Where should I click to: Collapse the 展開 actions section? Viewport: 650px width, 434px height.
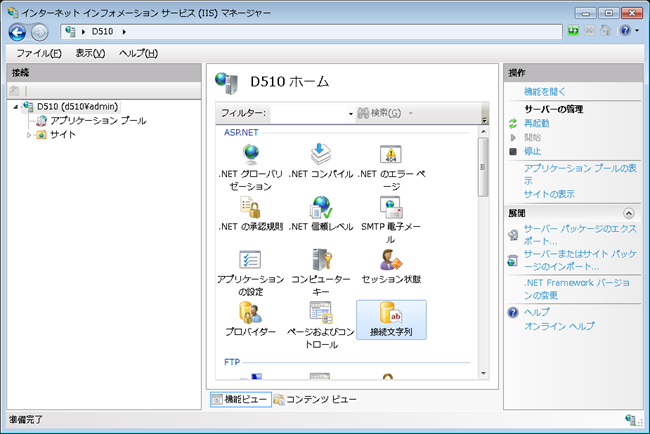click(628, 213)
